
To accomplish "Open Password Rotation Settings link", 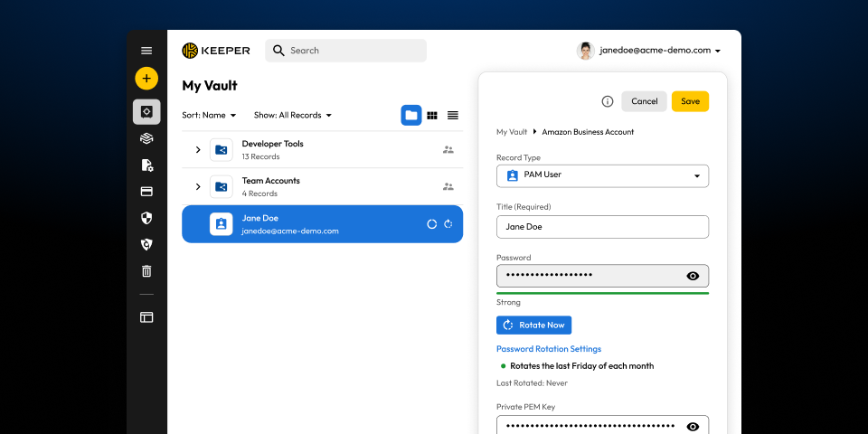I will pos(549,349).
